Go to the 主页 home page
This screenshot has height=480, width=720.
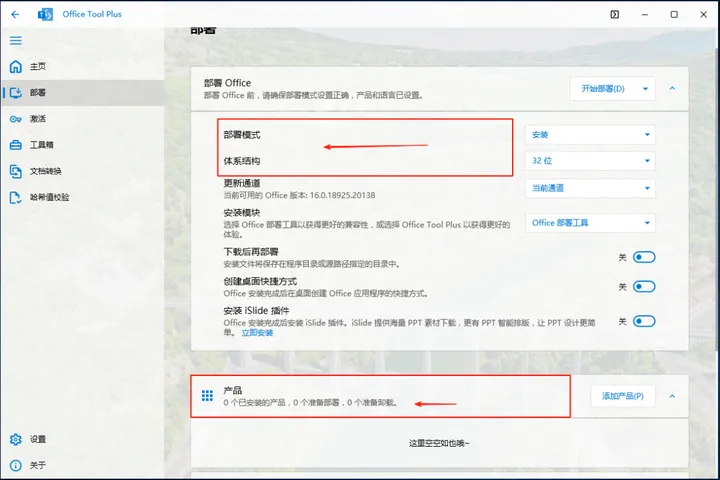(83, 67)
